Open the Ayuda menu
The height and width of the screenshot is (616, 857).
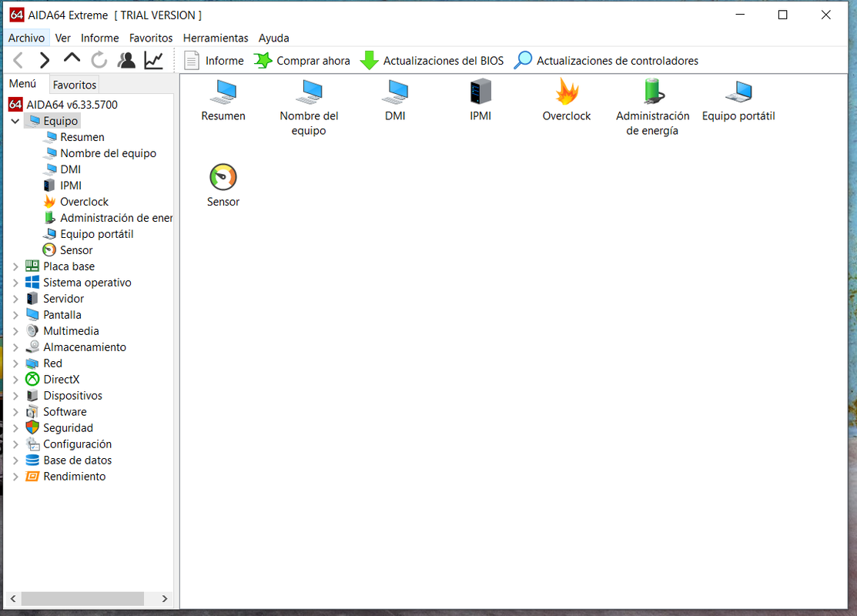(x=274, y=38)
